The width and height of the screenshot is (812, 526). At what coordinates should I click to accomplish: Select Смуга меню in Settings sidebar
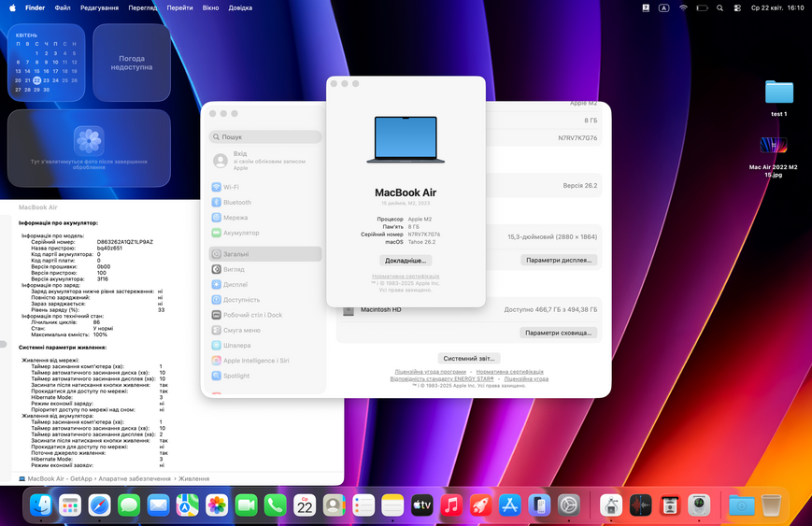(x=265, y=331)
